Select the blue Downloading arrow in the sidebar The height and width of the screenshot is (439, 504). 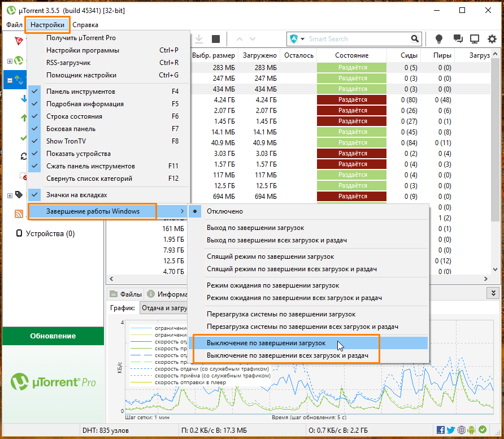coord(24,99)
